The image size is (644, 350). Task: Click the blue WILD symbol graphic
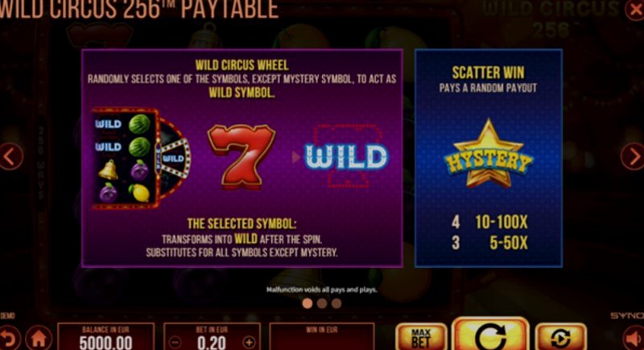(x=346, y=156)
